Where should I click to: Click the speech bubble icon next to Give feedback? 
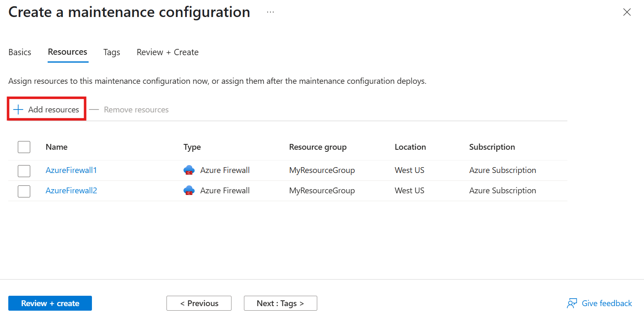572,303
